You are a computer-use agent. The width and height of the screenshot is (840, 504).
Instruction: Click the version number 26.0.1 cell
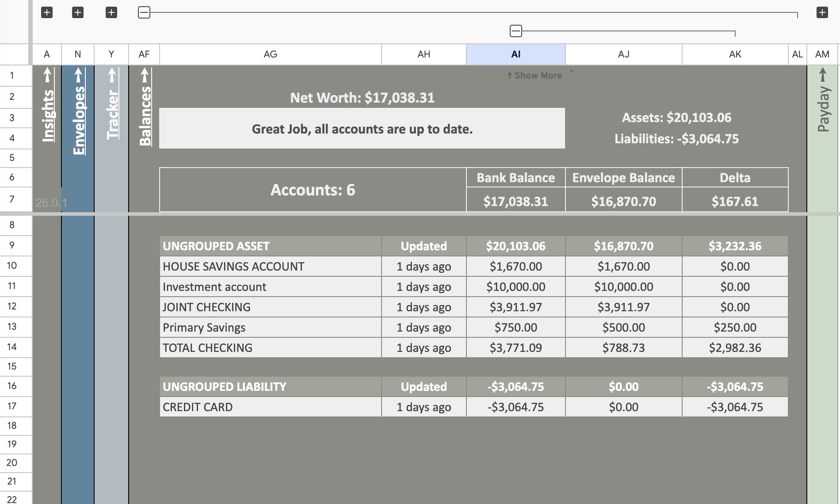[x=51, y=202]
